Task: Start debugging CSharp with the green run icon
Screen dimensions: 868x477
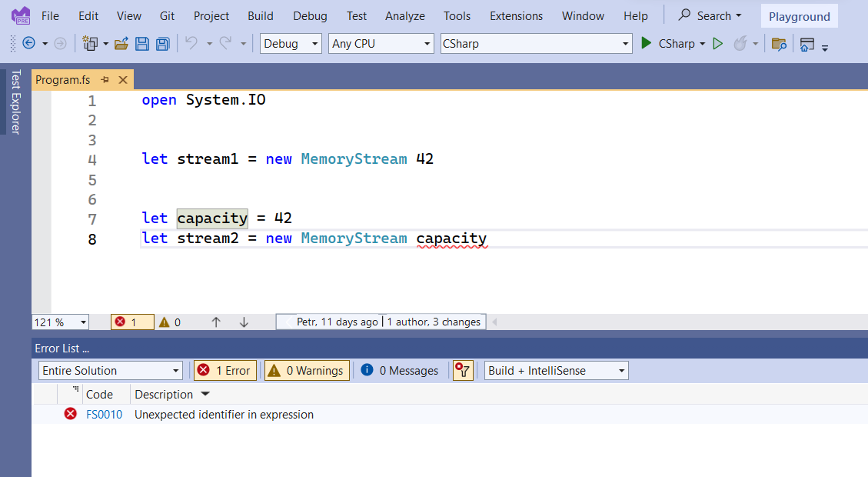Action: pyautogui.click(x=647, y=43)
